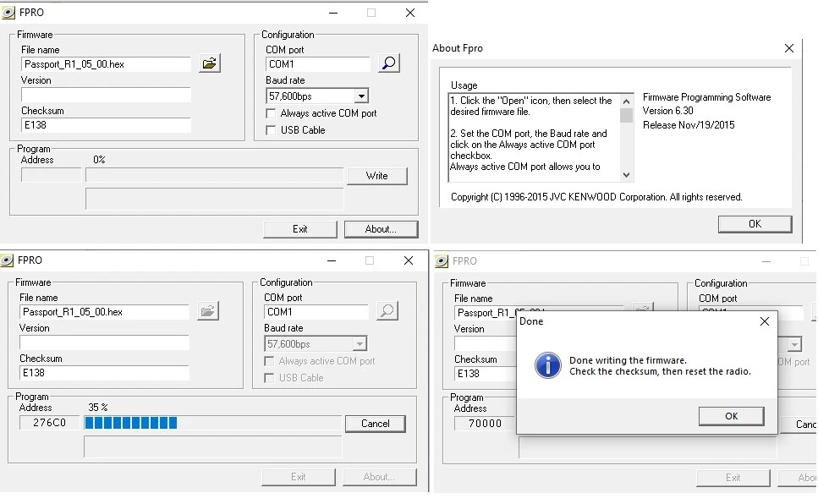Click FPRO app icon in top-left title bar
The height and width of the screenshot is (504, 818).
click(x=8, y=13)
